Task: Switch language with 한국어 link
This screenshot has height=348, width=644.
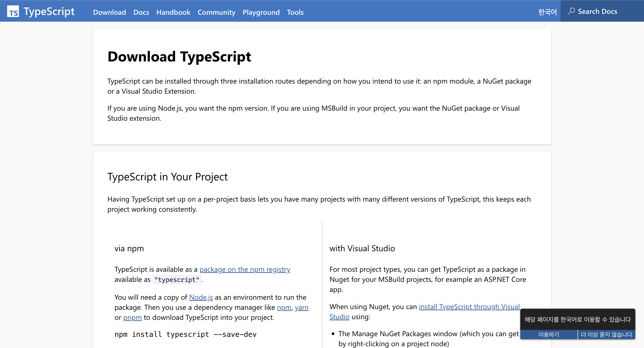Action: point(547,12)
